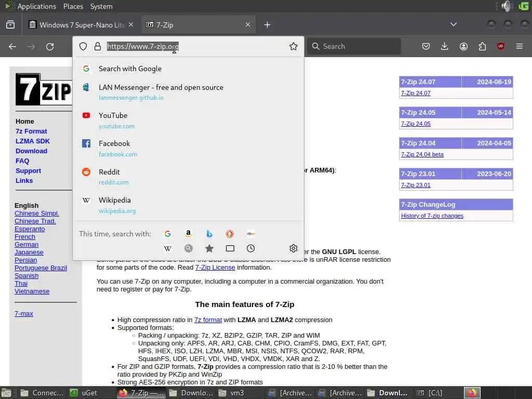532x399 pixels.
Task: Expand the list all tabs chevron
Action: click(453, 24)
